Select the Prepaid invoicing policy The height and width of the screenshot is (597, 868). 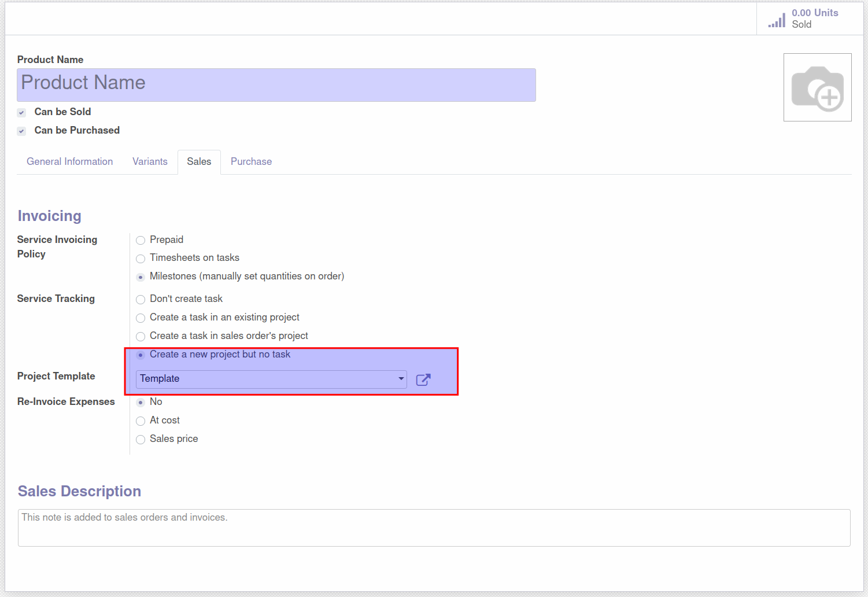pyautogui.click(x=141, y=241)
